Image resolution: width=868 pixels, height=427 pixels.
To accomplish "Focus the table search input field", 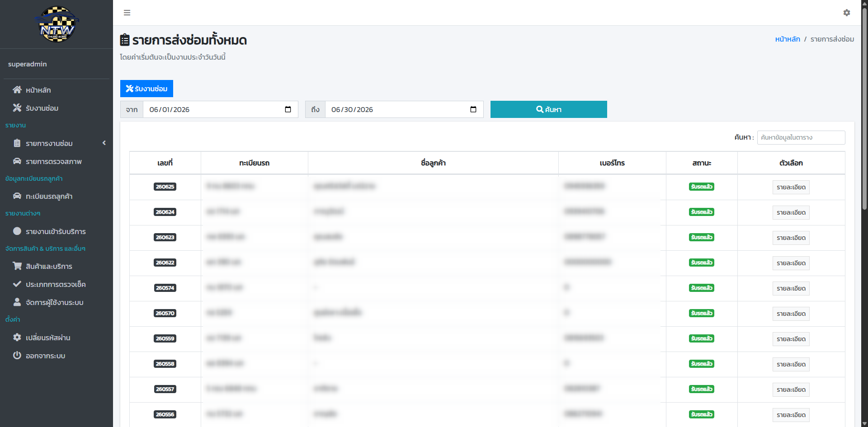I will 801,137.
